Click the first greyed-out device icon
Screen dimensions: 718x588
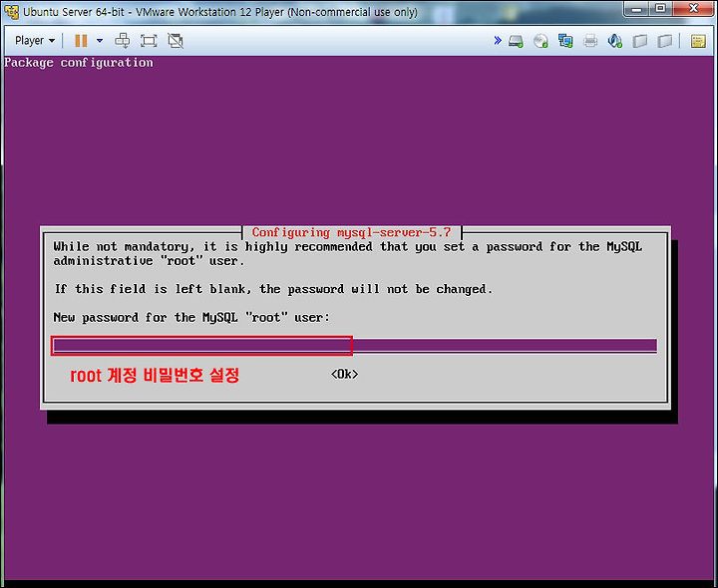639,41
